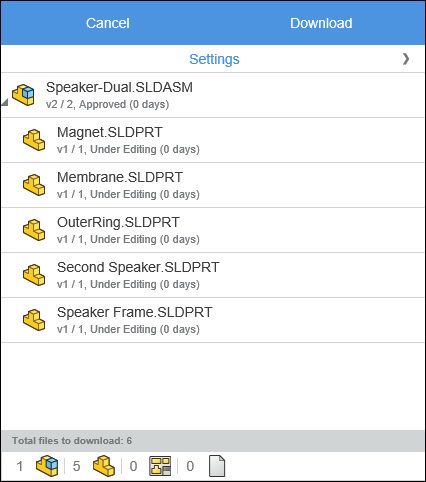Screen dimensions: 426x482
Task: Click the blank document count icon in footer
Action: click(217, 466)
